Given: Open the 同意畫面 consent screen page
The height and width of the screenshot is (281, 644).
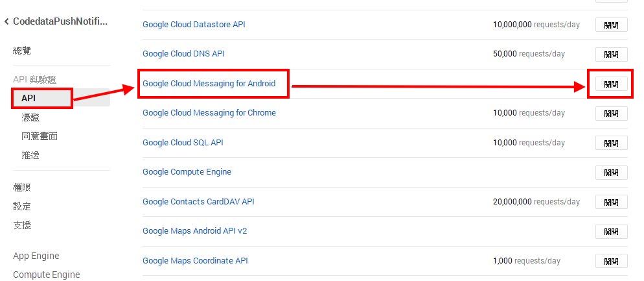Looking at the screenshot, I should [40, 136].
